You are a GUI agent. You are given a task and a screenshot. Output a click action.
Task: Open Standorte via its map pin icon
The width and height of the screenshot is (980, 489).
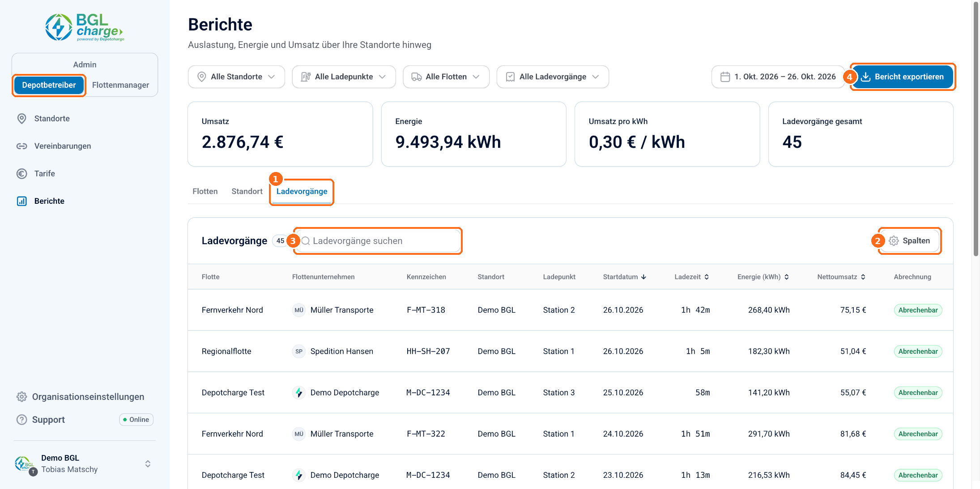point(21,118)
